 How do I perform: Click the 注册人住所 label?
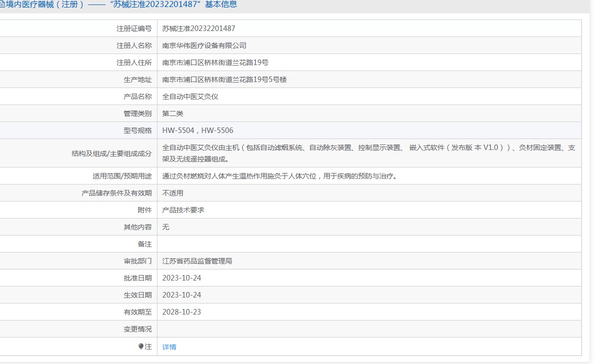[134, 62]
